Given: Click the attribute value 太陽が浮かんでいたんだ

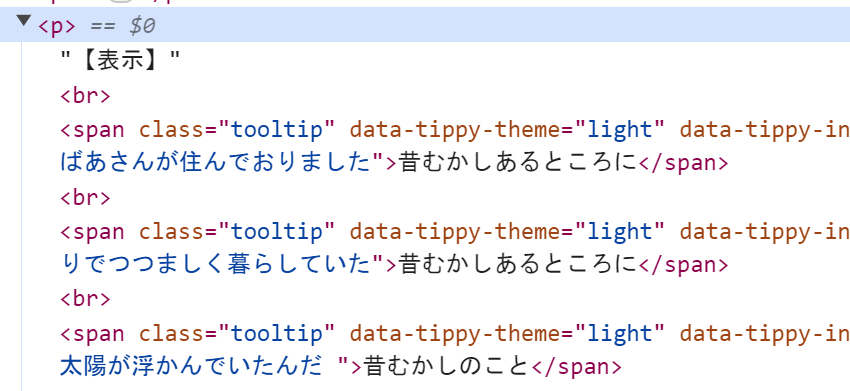Looking at the screenshot, I should coord(204,367).
